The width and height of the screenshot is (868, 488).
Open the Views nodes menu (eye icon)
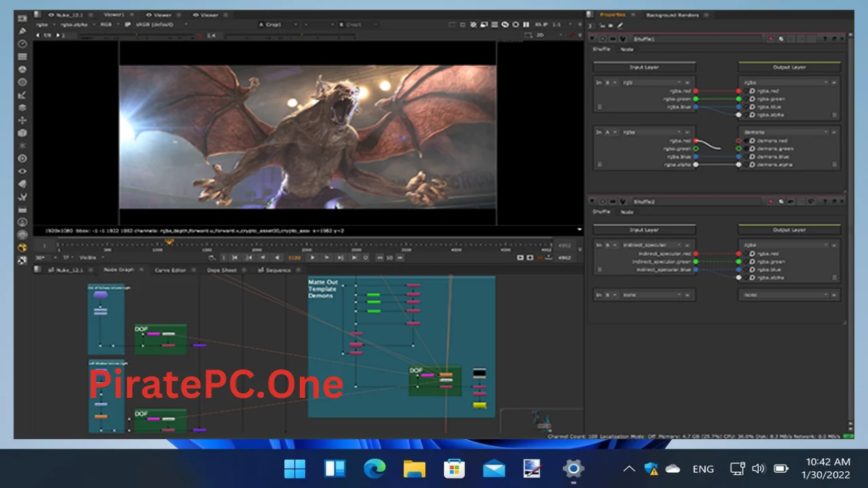[22, 171]
